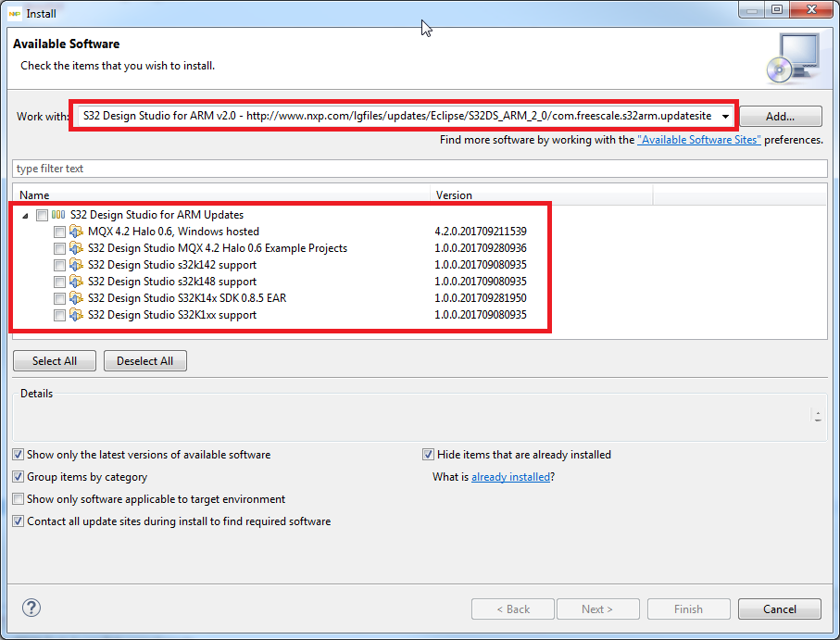Select the row text S32 Design Studio s32k142 support
This screenshot has height=640, width=840.
[x=172, y=265]
